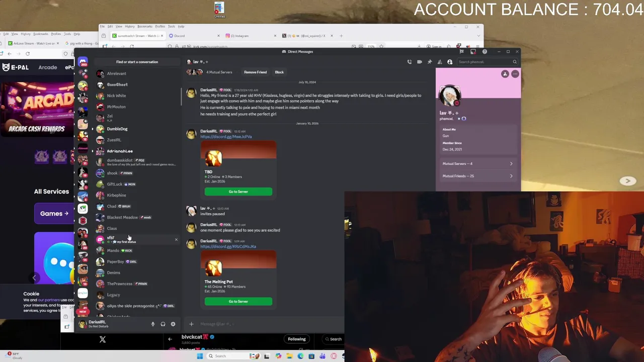
Task: Open Bookmarks menu in front Firefox window
Action: point(145,26)
